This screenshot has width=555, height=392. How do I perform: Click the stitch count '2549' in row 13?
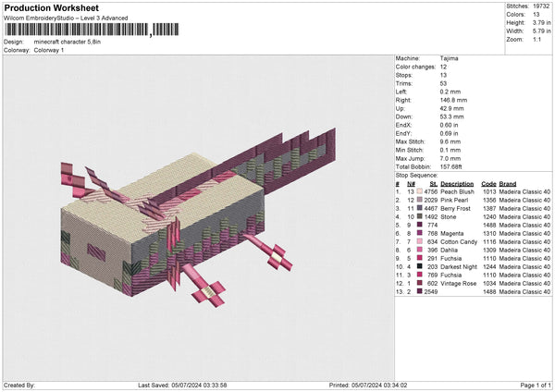pyautogui.click(x=431, y=292)
